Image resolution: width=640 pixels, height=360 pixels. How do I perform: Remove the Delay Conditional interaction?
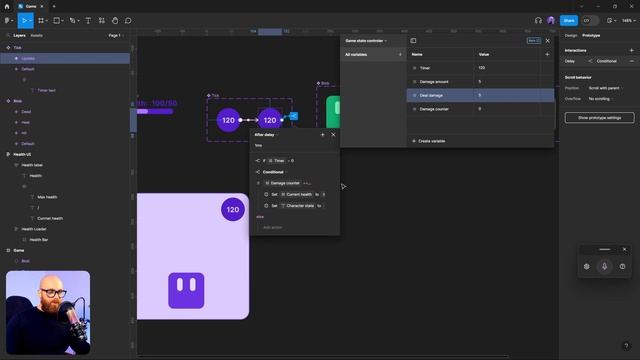631,61
